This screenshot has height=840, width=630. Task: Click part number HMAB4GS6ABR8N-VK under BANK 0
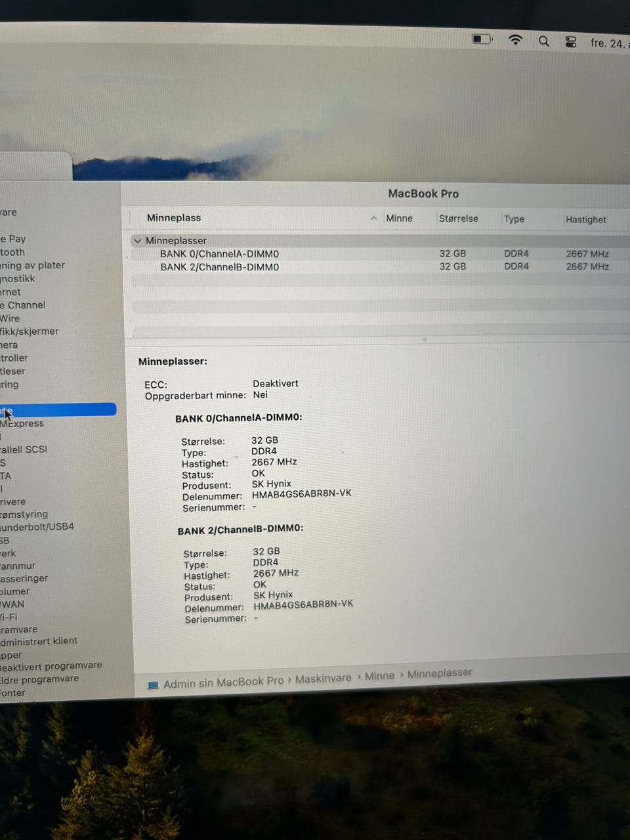point(302,493)
